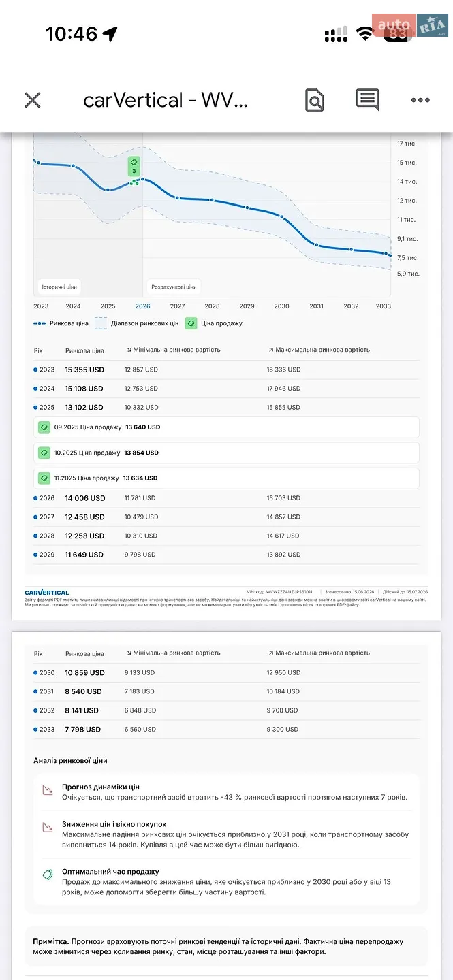Tap the carVertical document title
Image resolution: width=453 pixels, height=980 pixels.
click(166, 101)
